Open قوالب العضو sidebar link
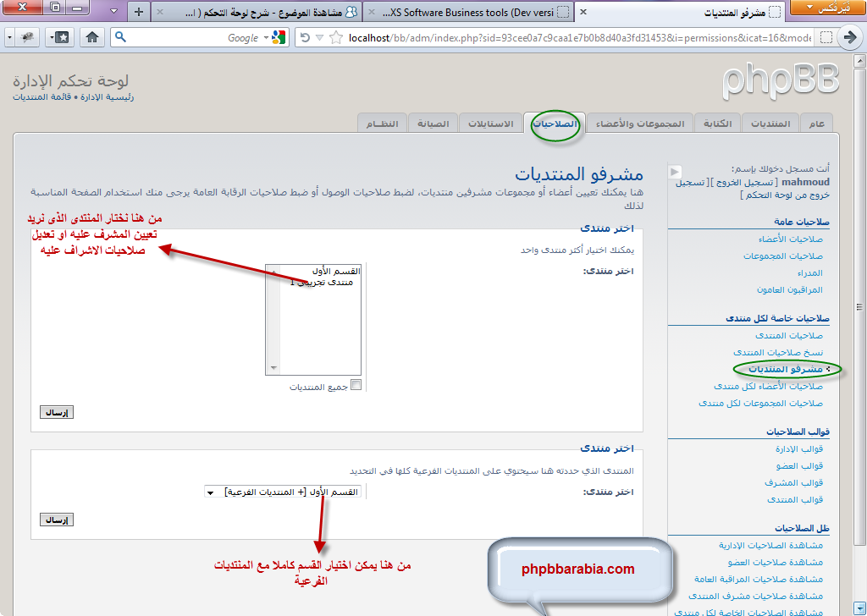 (x=799, y=466)
